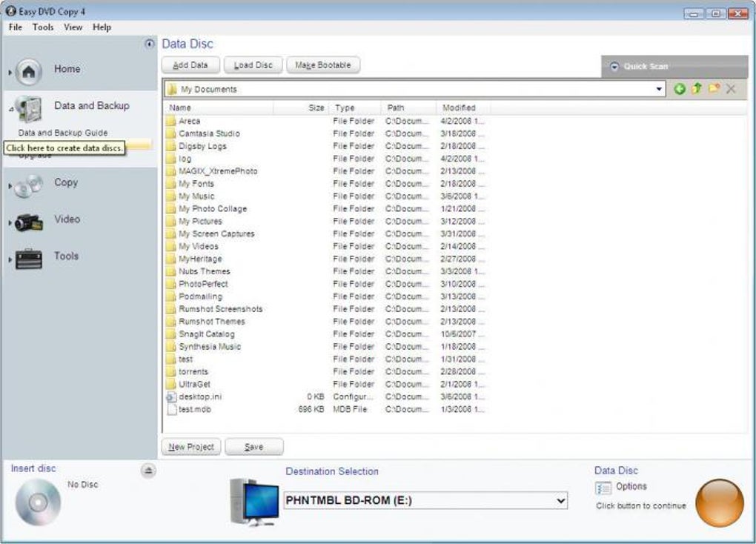Click the Make Bootable button
This screenshot has height=544, width=756.
[323, 65]
